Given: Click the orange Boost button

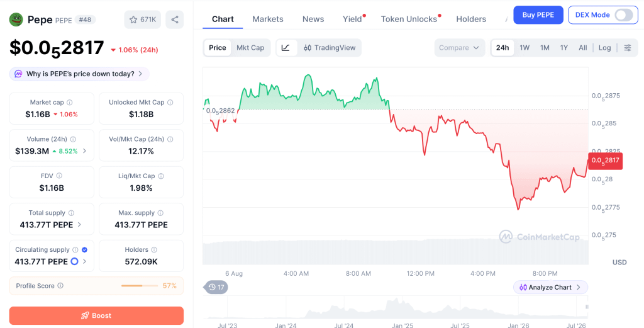Looking at the screenshot, I should pyautogui.click(x=96, y=315).
